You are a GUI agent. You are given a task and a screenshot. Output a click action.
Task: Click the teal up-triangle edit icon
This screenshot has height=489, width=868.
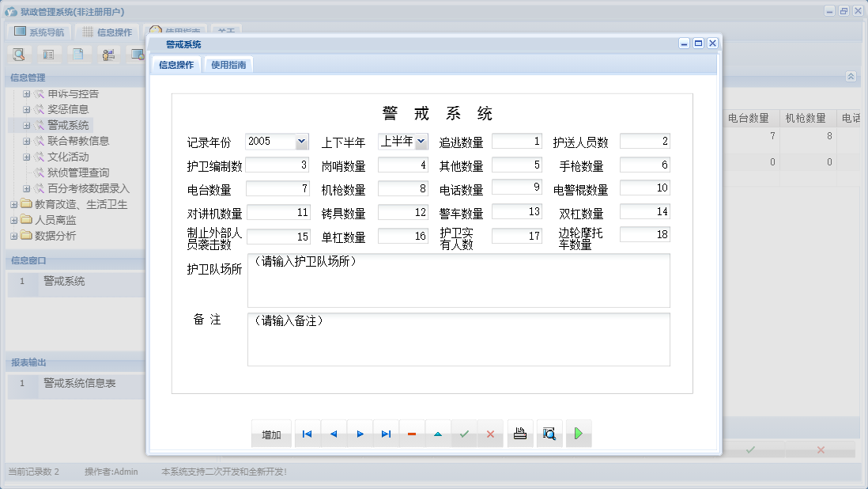[x=438, y=434]
